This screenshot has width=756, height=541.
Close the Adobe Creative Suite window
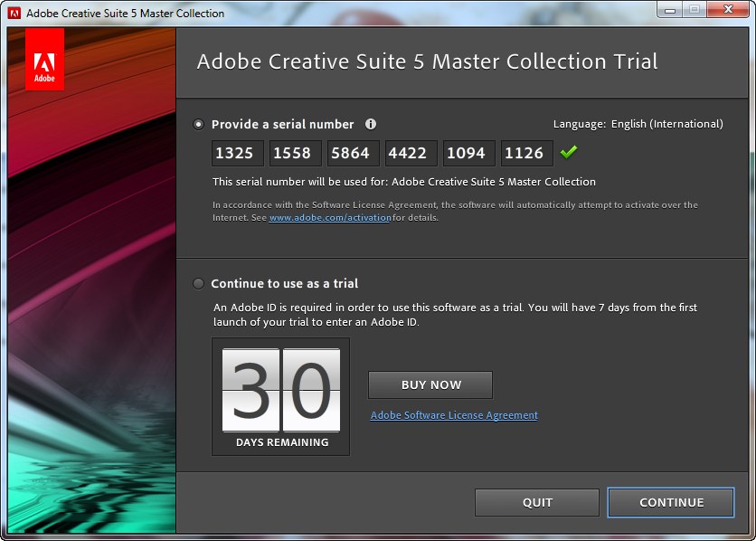click(729, 10)
